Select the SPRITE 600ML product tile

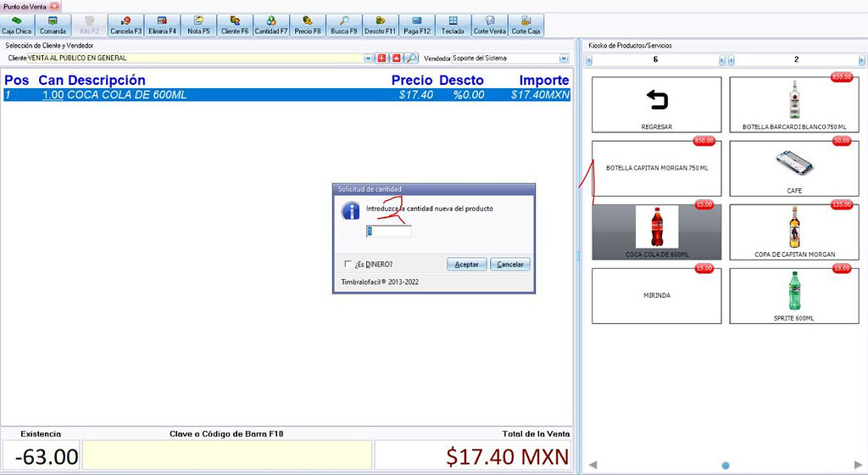click(x=794, y=296)
